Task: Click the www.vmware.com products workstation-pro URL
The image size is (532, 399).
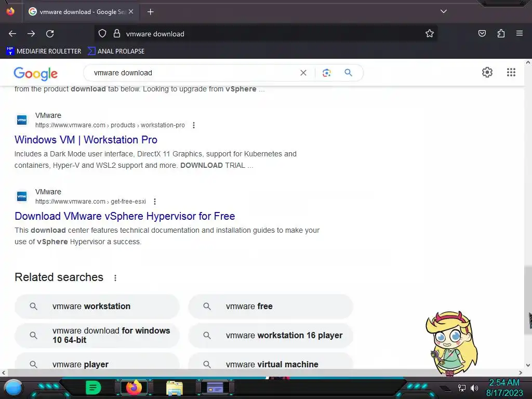Action: pos(110,125)
